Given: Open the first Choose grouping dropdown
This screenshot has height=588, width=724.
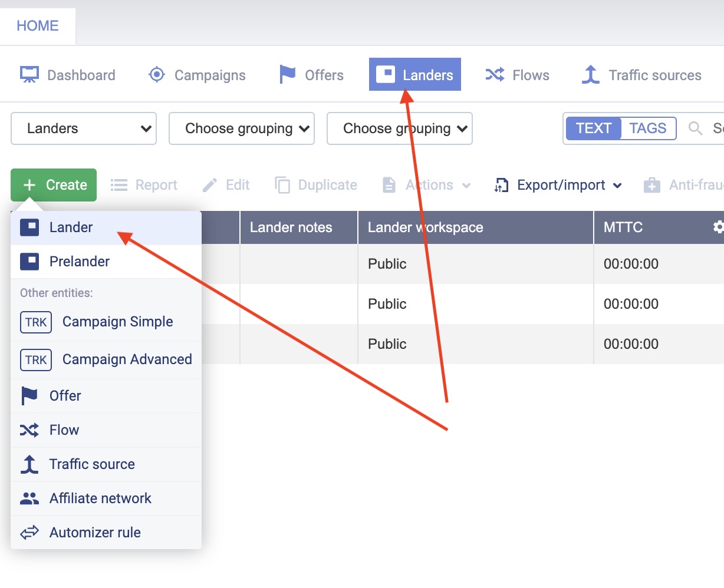Looking at the screenshot, I should [241, 128].
